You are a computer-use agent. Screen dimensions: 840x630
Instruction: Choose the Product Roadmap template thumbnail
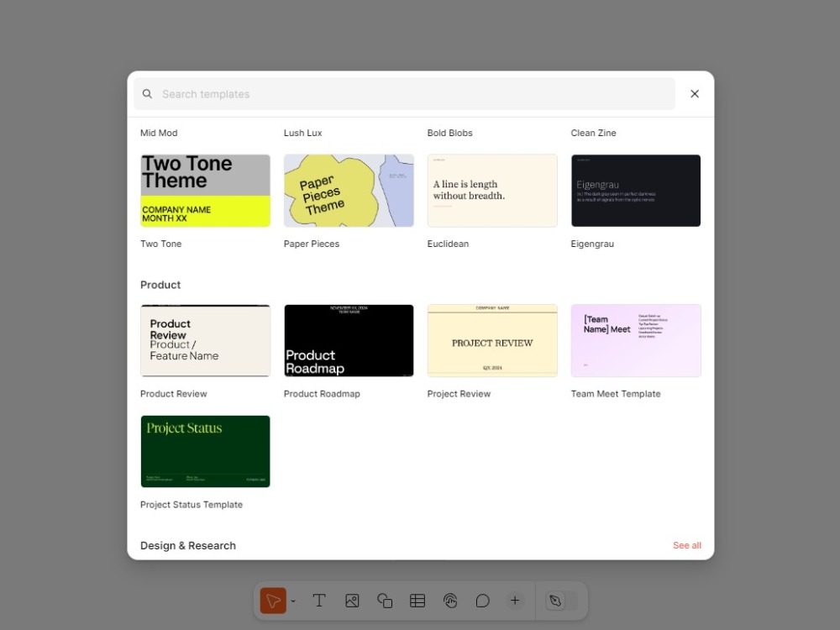click(x=349, y=341)
